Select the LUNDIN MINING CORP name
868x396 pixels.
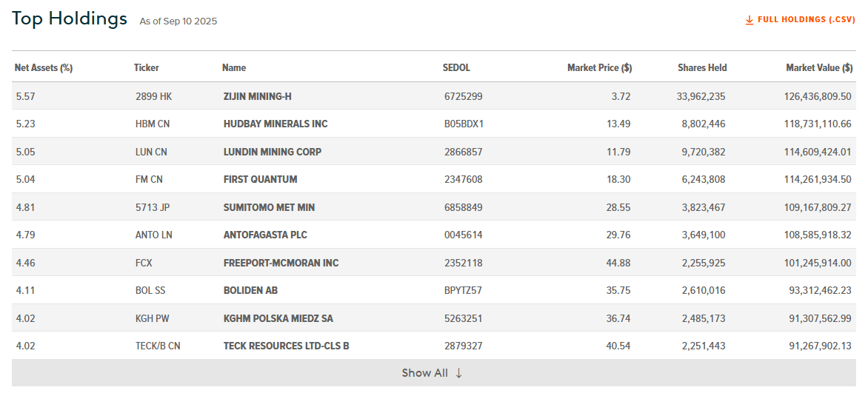pos(273,152)
